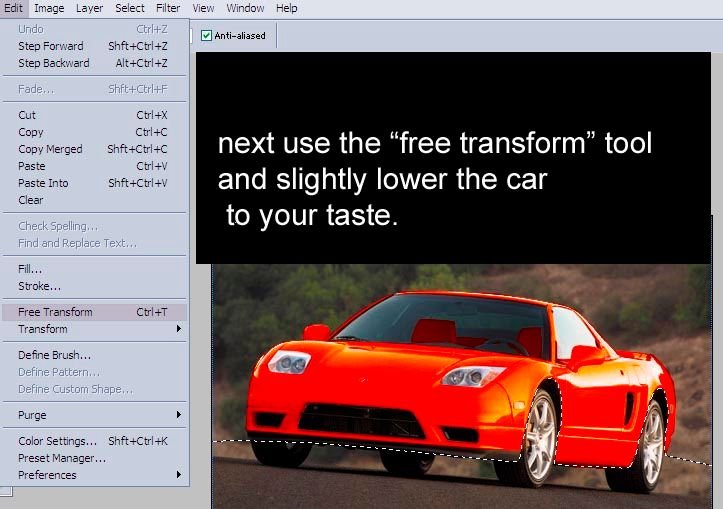The width and height of the screenshot is (723, 509).
Task: Toggle the Anti-aliased checkbox
Action: 207,36
